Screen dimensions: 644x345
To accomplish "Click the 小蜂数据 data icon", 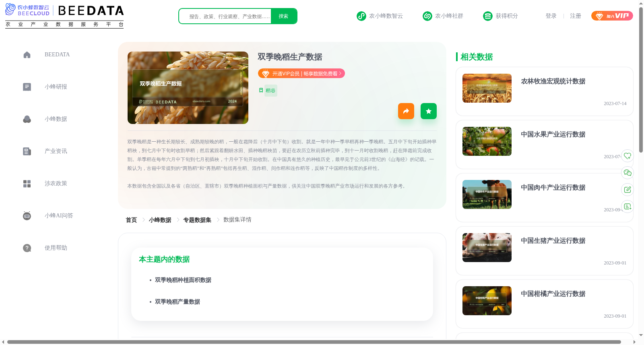I will [x=27, y=119].
